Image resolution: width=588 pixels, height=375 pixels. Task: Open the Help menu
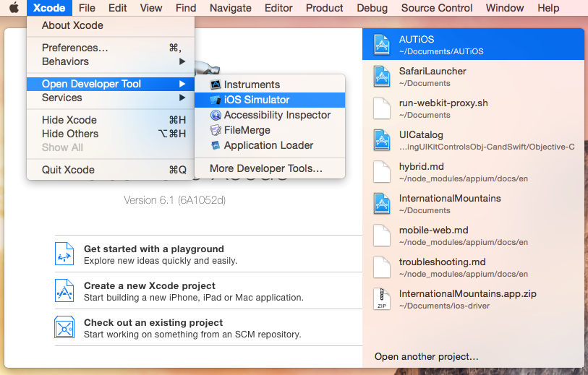click(548, 8)
